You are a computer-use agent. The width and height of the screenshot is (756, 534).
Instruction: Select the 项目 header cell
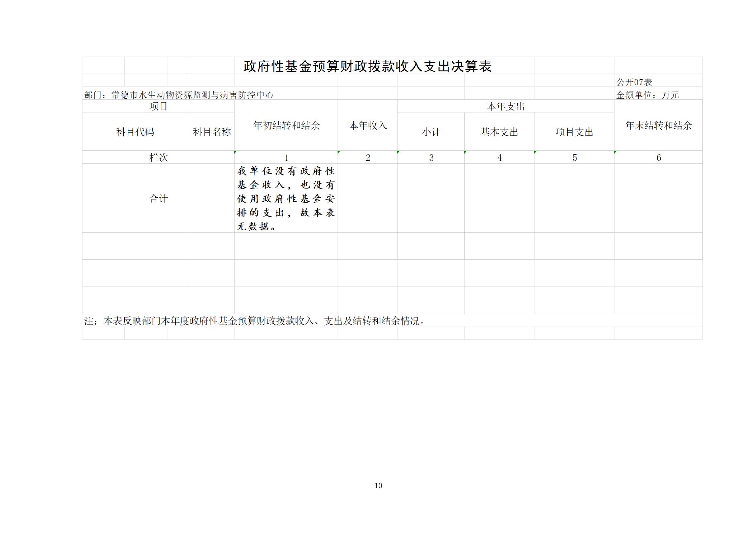tap(158, 106)
